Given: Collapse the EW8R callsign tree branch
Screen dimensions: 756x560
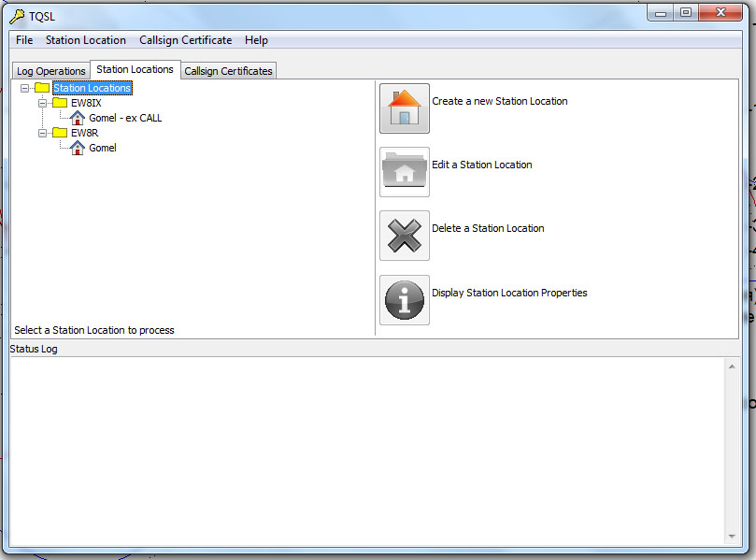Looking at the screenshot, I should point(42,133).
